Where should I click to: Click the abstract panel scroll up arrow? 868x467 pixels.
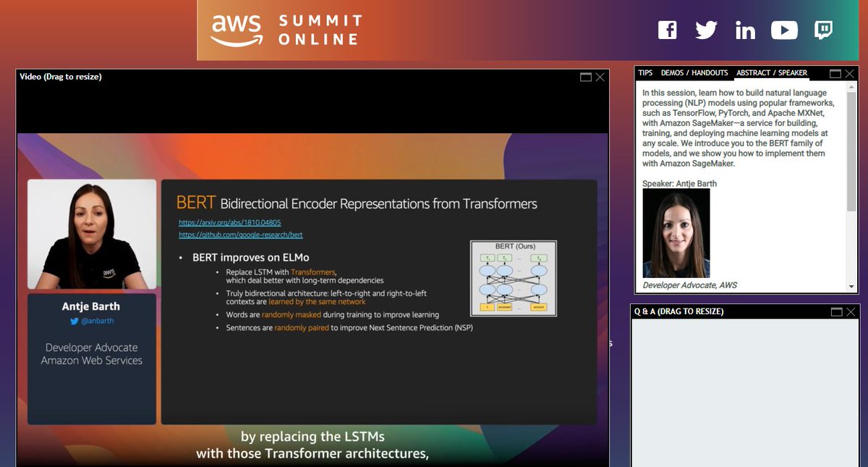point(851,85)
